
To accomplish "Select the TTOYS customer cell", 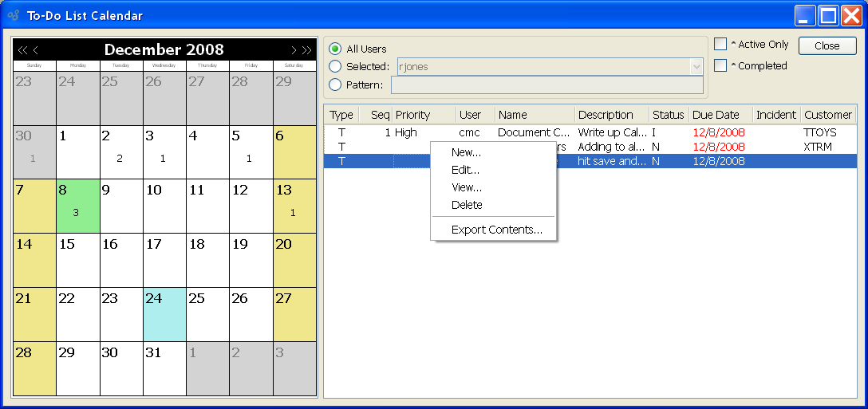I will pyautogui.click(x=820, y=132).
